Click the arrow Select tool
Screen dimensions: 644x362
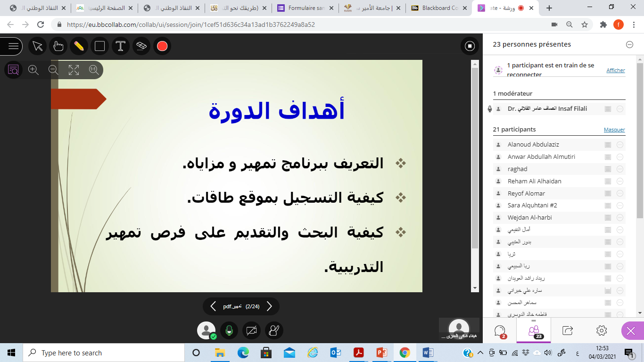(38, 46)
